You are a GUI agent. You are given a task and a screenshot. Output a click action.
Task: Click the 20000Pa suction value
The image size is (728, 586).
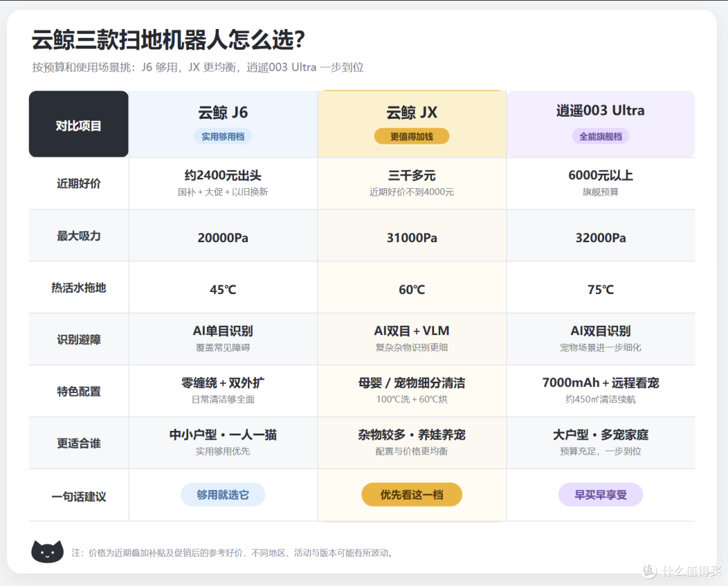pos(223,238)
